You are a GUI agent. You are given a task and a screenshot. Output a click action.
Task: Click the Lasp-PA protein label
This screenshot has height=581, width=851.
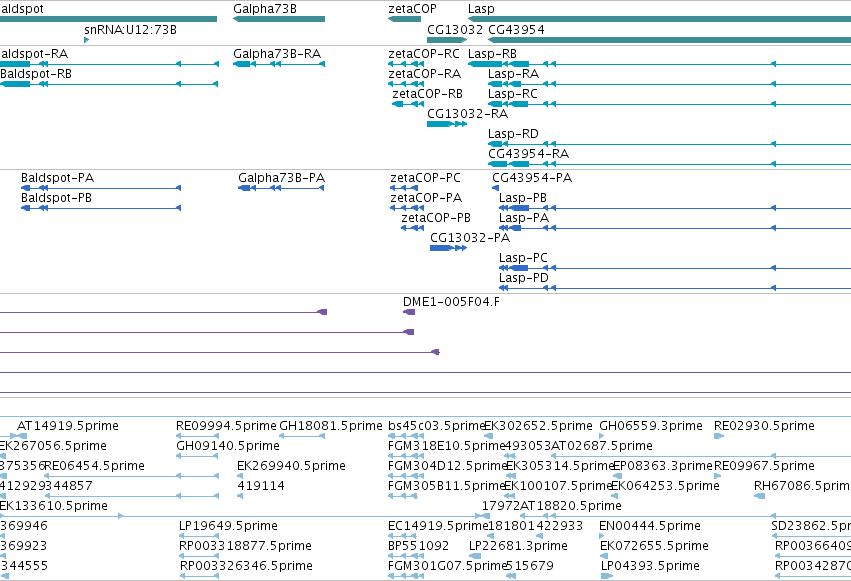524,218
